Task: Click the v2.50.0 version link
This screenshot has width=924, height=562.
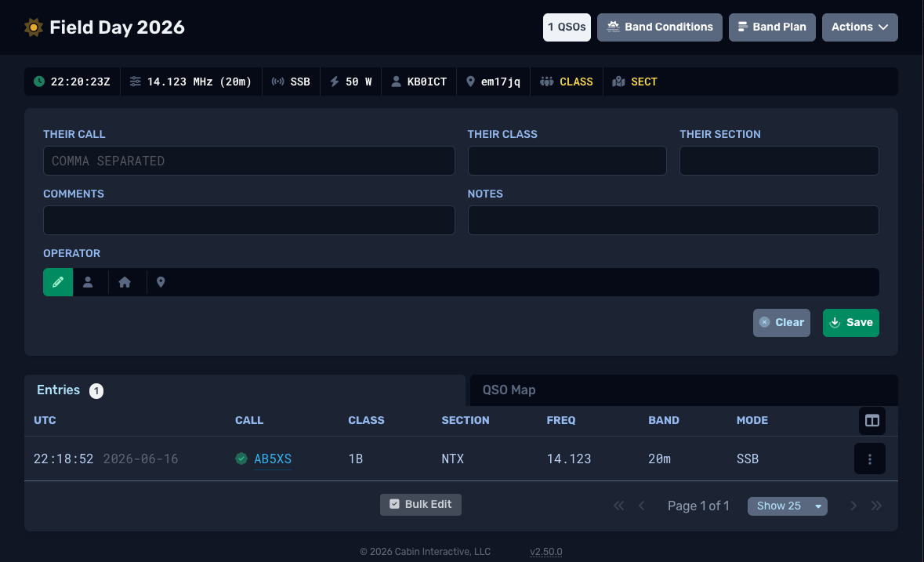Action: (x=545, y=552)
